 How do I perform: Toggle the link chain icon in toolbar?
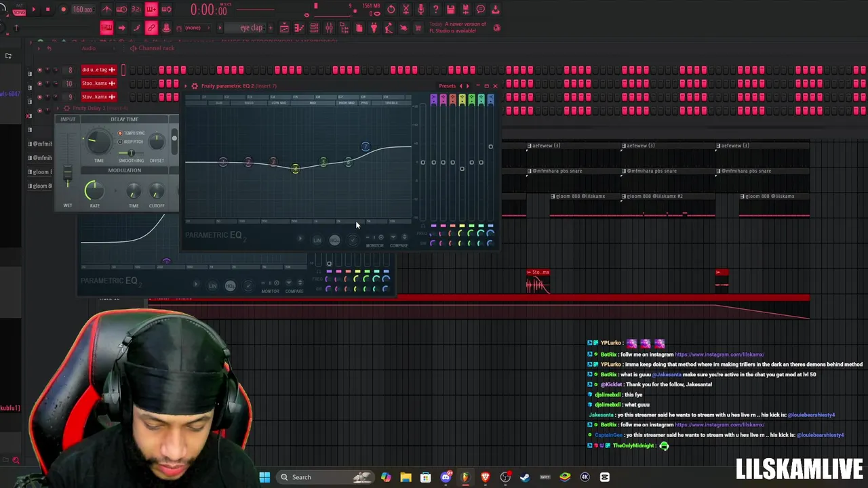pos(151,28)
